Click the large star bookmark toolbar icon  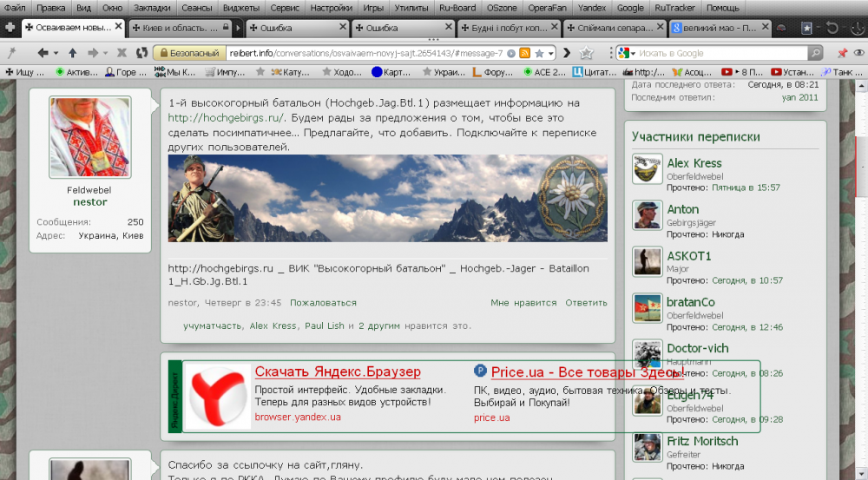(x=586, y=53)
